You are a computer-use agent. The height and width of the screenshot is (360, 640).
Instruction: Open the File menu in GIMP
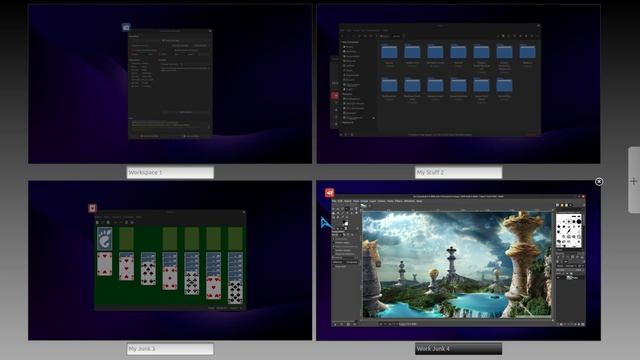click(x=334, y=201)
